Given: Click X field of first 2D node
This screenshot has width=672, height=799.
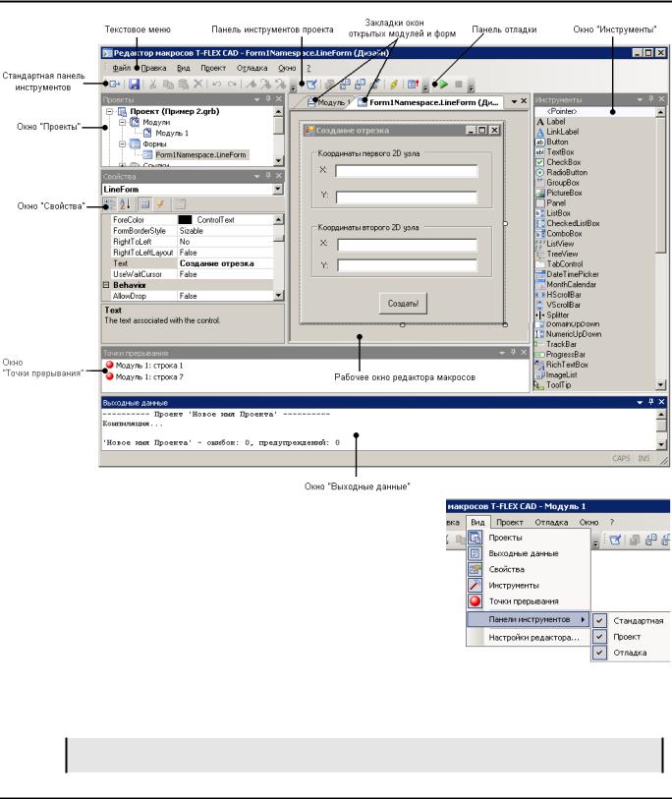Looking at the screenshot, I should click(407, 172).
